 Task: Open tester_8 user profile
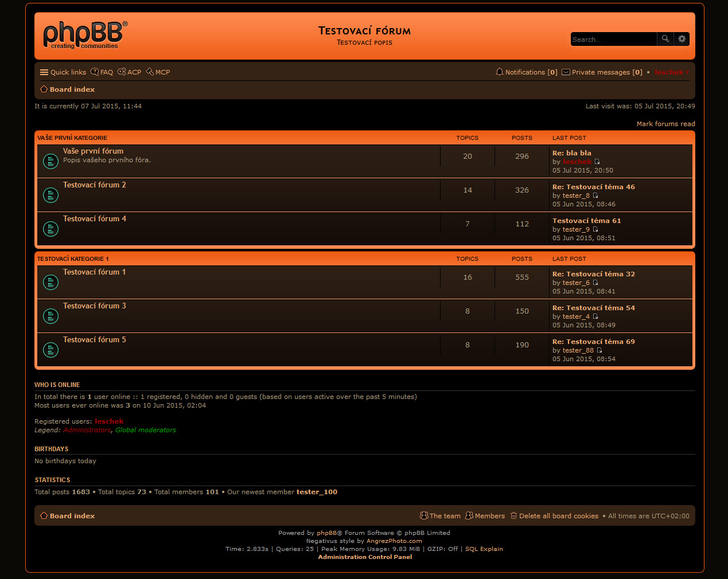[x=576, y=195]
